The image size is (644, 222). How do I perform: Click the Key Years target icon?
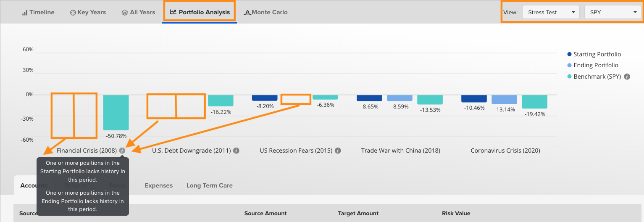73,13
